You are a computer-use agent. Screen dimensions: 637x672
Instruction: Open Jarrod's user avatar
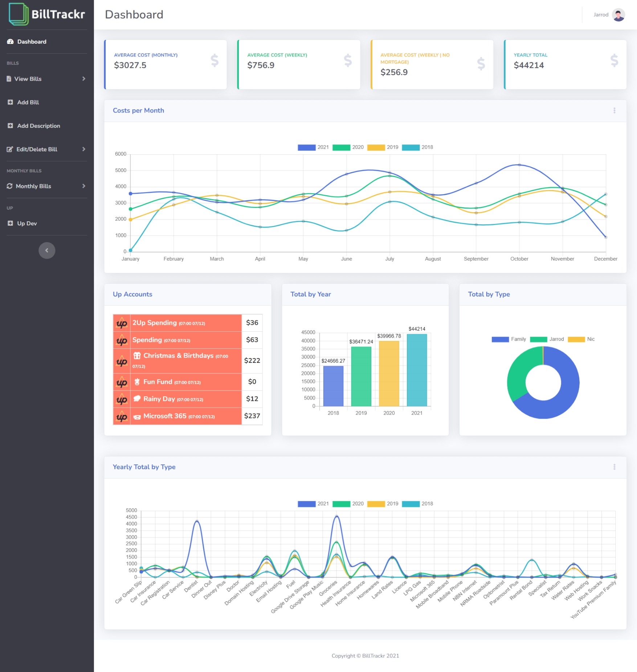[618, 15]
